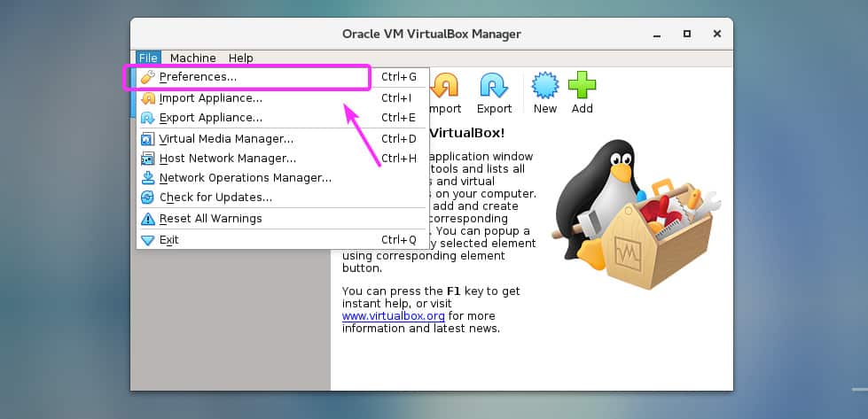
Task: Click the Import Appliance menu icon
Action: click(148, 98)
